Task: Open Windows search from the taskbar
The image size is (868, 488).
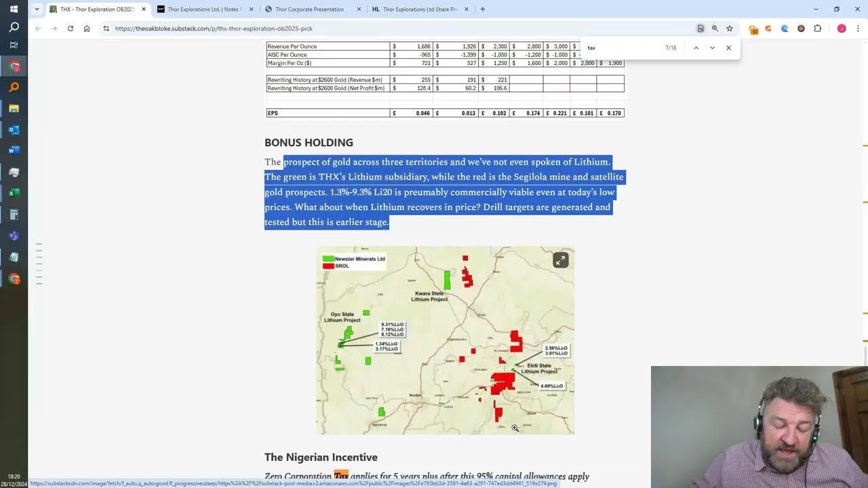Action: tap(14, 28)
